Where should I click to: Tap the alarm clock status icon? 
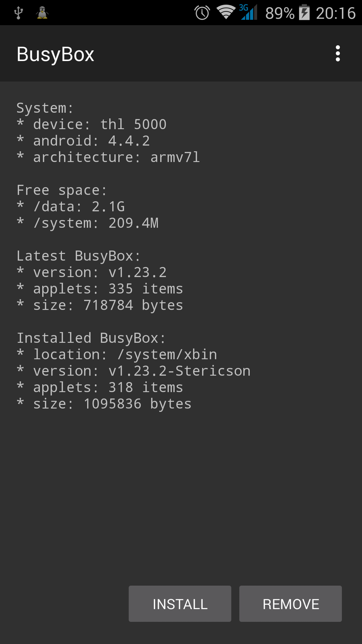[x=201, y=13]
